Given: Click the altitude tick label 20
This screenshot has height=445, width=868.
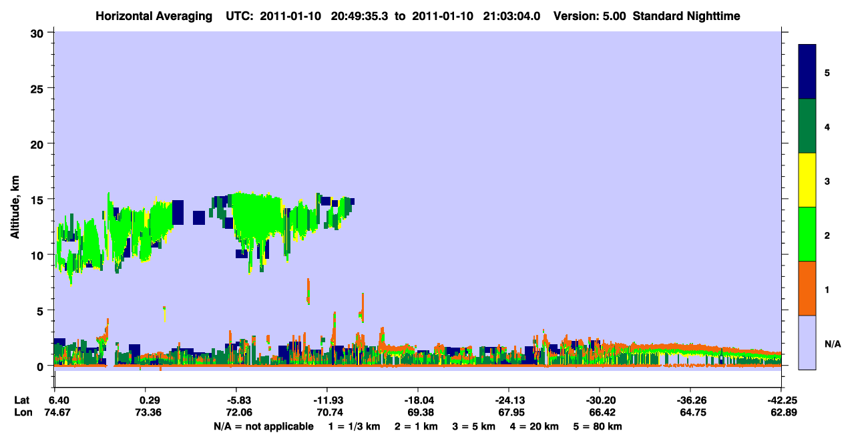Looking at the screenshot, I should click(38, 144).
